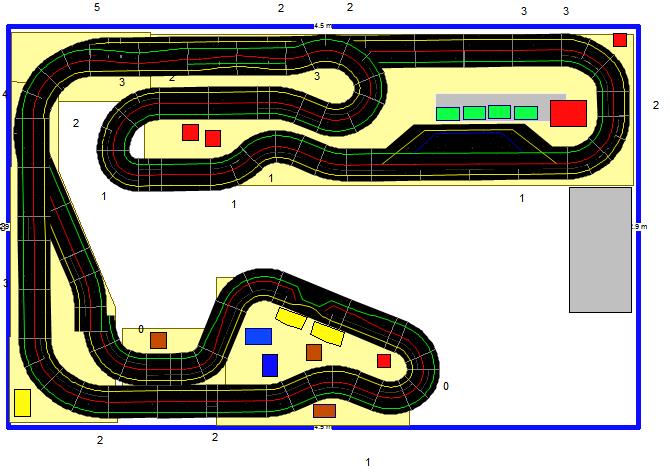
Task: Click the brown rectangle at bottom track edge
Action: [x=324, y=410]
